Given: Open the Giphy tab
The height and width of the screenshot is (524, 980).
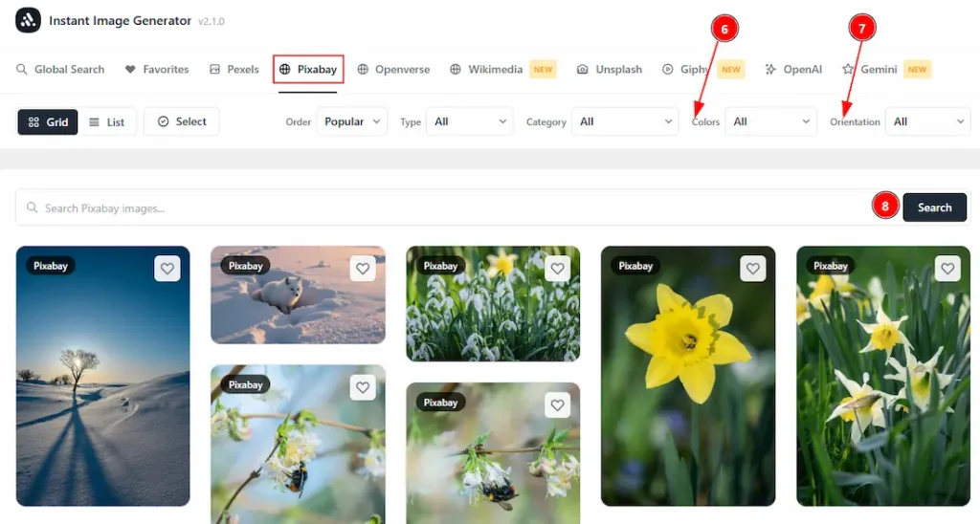Looking at the screenshot, I should [x=685, y=70].
